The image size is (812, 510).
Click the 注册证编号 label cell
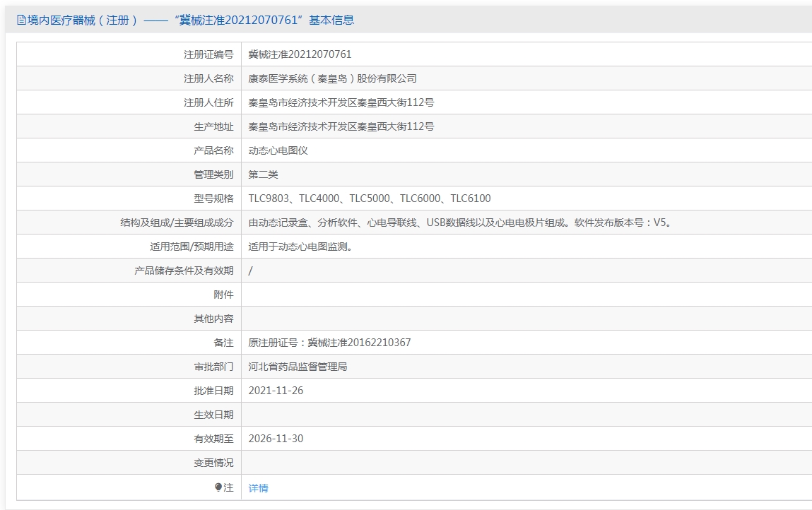click(129, 54)
